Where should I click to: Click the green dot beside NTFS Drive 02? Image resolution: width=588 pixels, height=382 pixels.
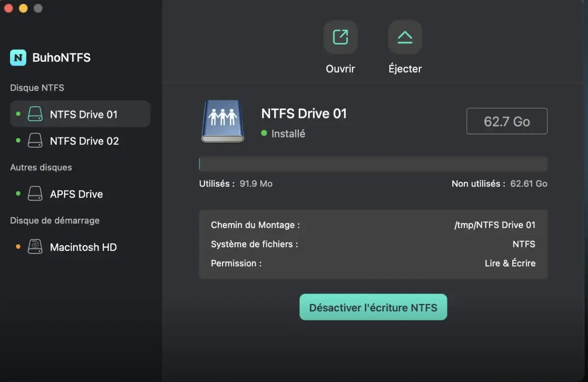tap(18, 141)
